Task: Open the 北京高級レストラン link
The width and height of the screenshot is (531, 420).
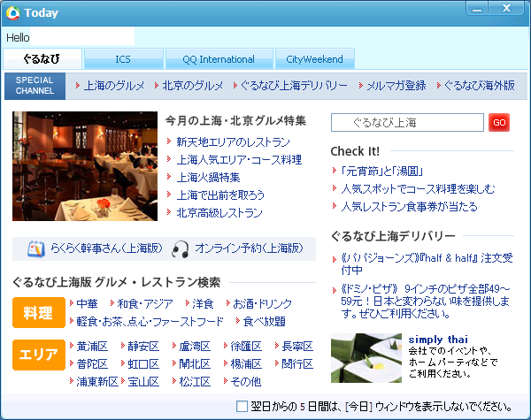Action: 219,213
